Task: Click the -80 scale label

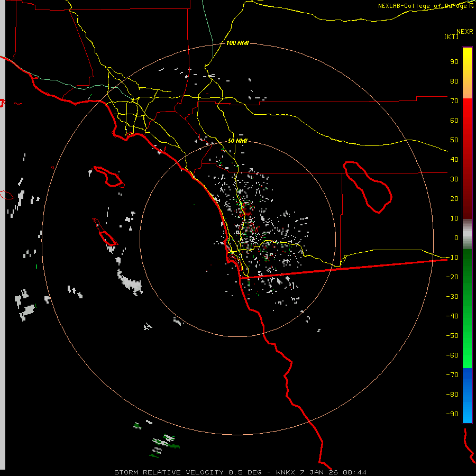Action: click(x=452, y=395)
